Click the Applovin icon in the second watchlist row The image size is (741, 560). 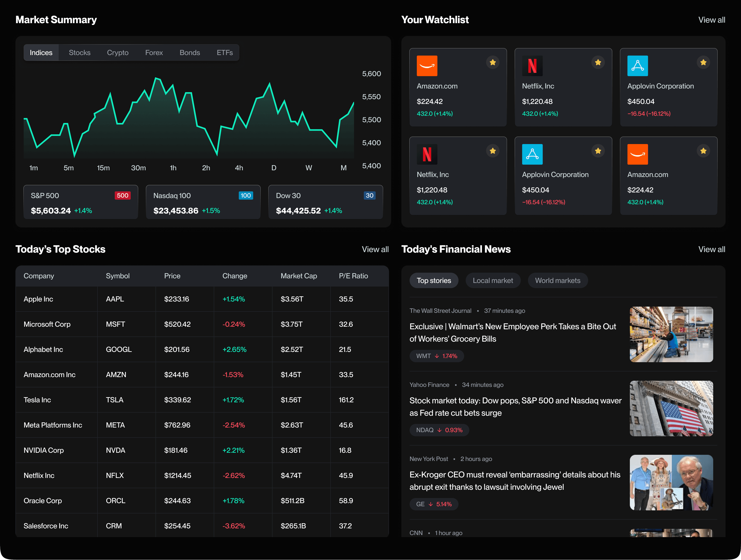pyautogui.click(x=532, y=154)
